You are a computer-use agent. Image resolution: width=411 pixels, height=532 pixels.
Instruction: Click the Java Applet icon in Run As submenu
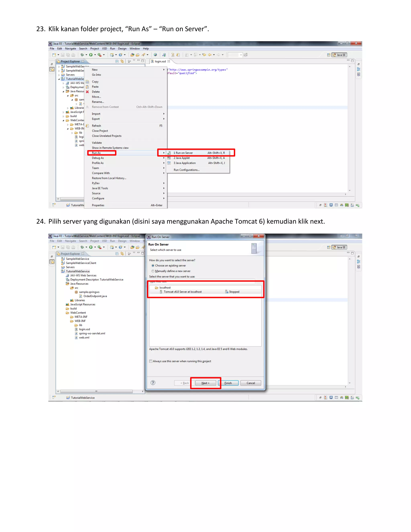point(169,158)
